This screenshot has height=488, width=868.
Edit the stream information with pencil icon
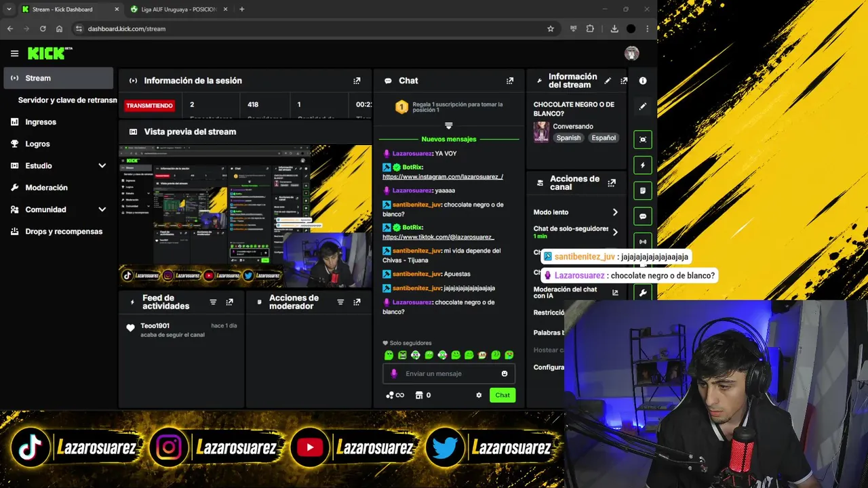[x=608, y=81]
